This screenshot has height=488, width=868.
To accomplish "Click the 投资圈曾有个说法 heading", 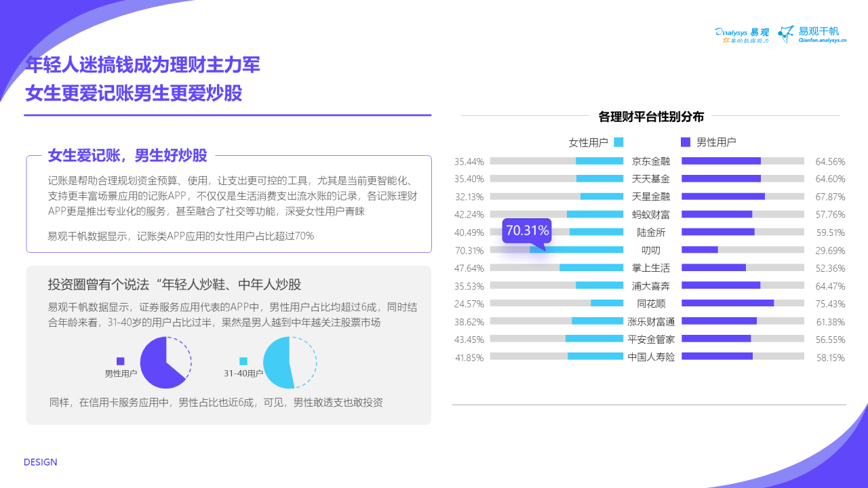I will [x=174, y=283].
